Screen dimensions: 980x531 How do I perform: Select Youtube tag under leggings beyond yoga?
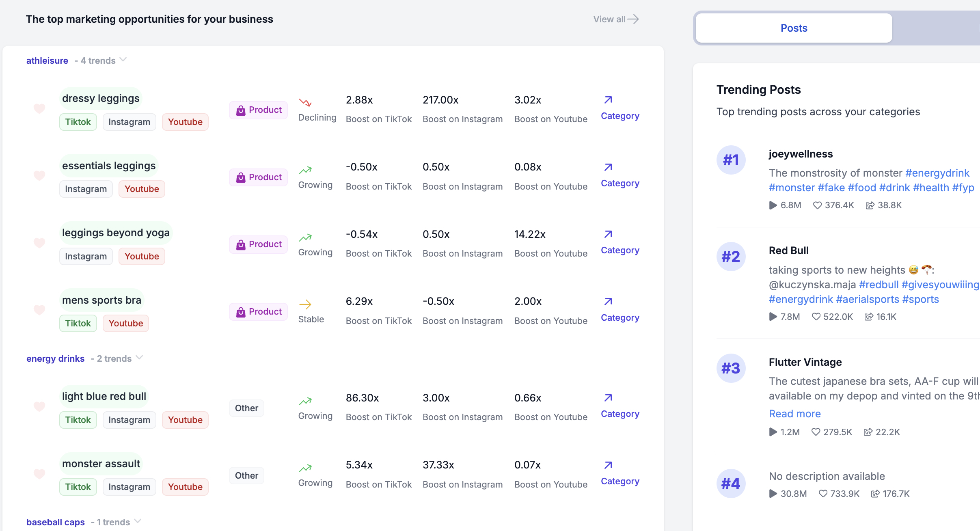(142, 257)
